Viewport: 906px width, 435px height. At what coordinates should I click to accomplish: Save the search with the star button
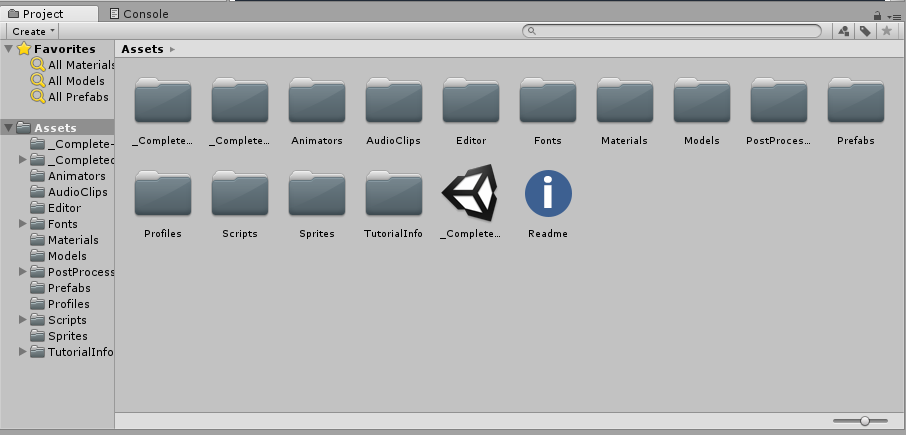click(886, 31)
